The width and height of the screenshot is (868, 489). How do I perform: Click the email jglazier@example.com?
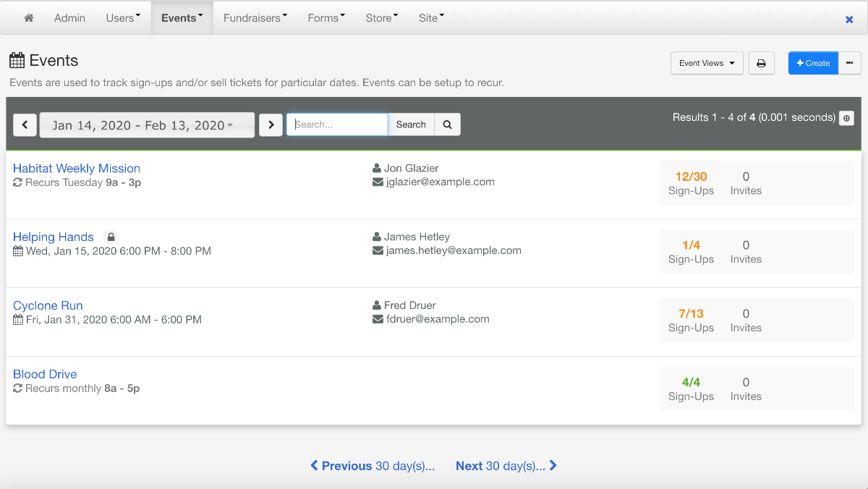pos(441,182)
